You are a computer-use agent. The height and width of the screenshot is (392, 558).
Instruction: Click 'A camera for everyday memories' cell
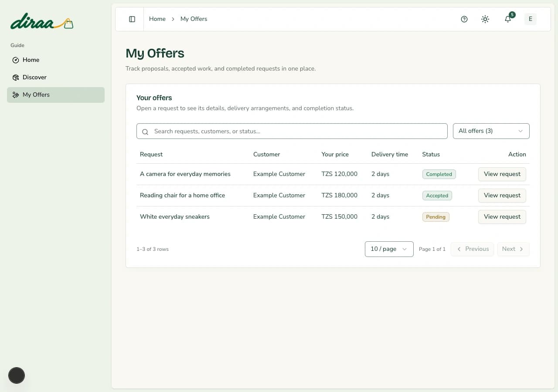[185, 174]
